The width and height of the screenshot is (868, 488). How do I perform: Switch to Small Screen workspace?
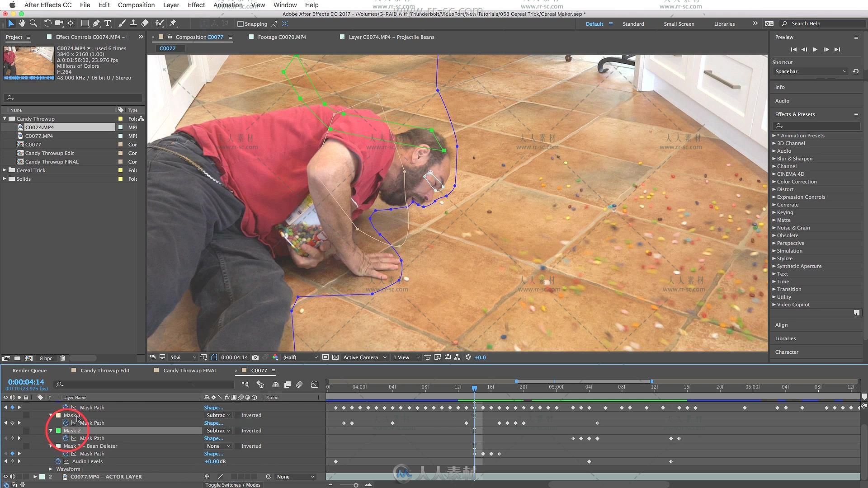(x=679, y=24)
